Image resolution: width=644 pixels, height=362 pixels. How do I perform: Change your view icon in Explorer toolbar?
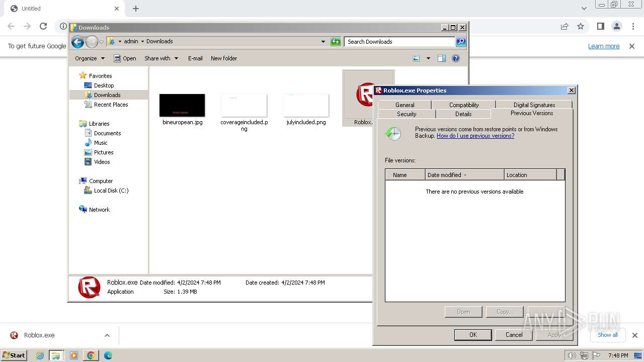416,58
